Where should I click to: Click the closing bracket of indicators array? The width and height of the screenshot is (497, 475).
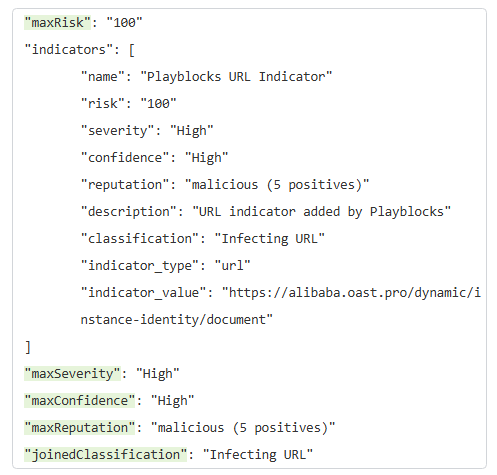coord(28,347)
